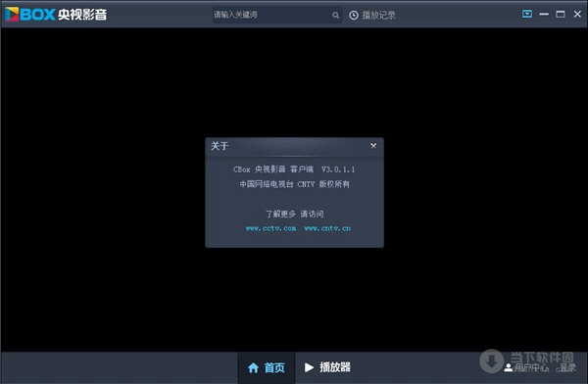This screenshot has height=384, width=588.
Task: Close the 关于 dialog
Action: (x=373, y=146)
